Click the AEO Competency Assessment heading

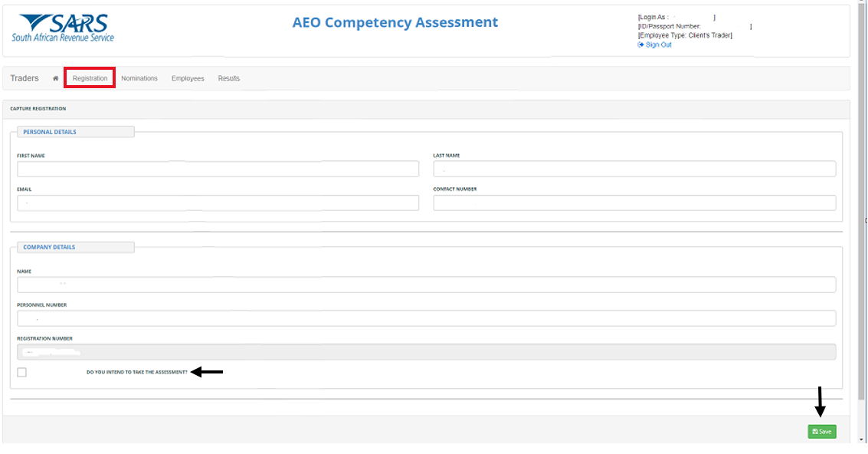coord(395,22)
